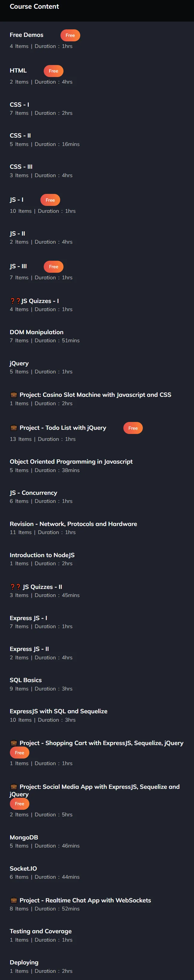This screenshot has height=980, width=194.
Task: Click the briefcase icon beside Realtime Chat App project
Action: pyautogui.click(x=14, y=900)
